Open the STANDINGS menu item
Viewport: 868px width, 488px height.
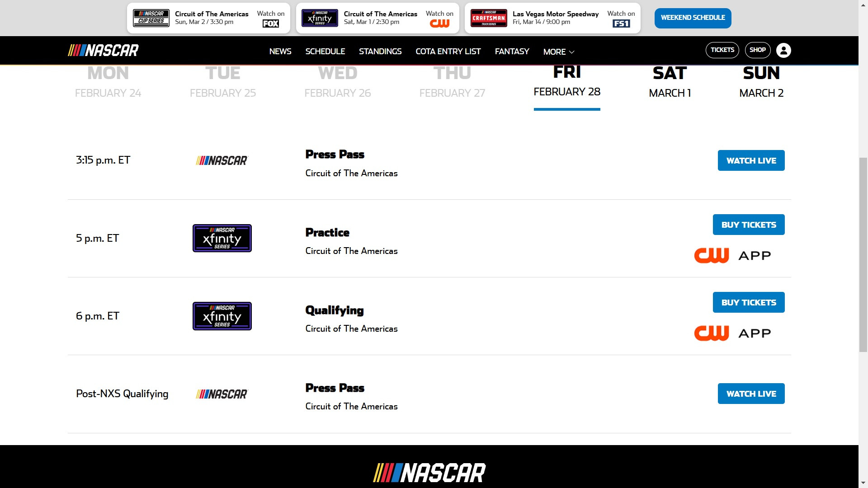click(380, 52)
